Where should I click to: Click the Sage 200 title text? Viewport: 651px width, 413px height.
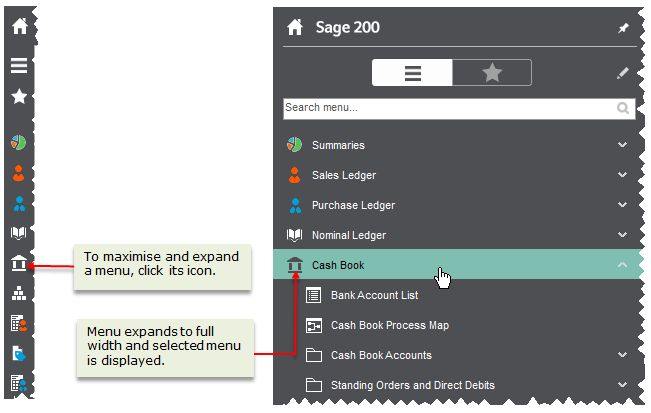pyautogui.click(x=348, y=27)
